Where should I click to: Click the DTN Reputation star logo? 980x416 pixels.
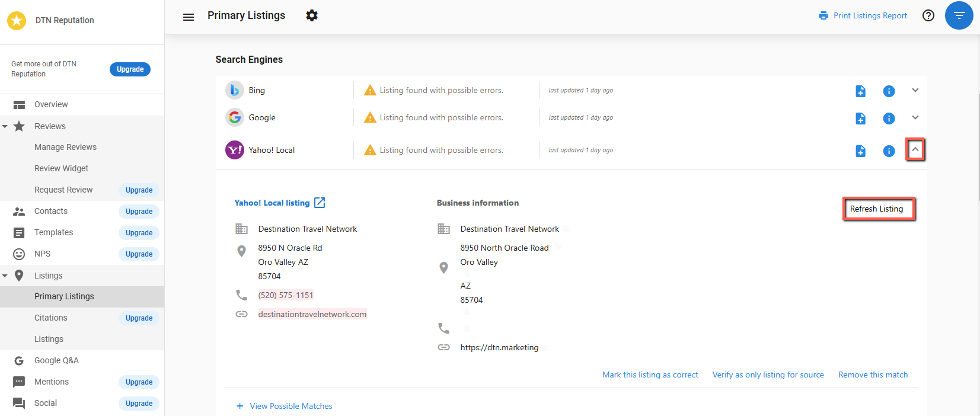coord(17,21)
